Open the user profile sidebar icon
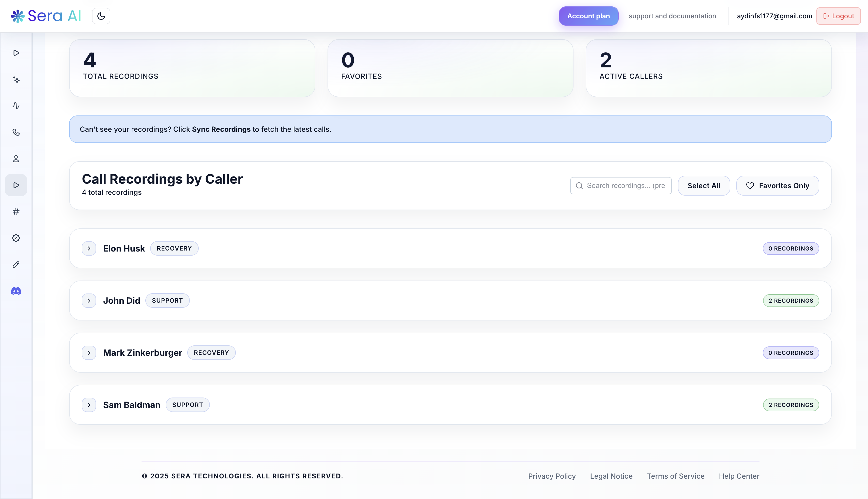868x499 pixels. [x=16, y=159]
